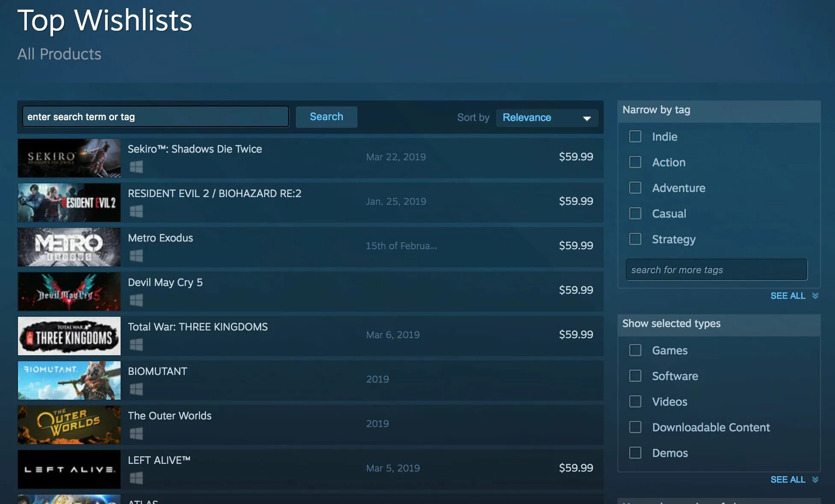Click the The Outer Worlds game thumbnail
The image size is (835, 504).
pyautogui.click(x=68, y=424)
